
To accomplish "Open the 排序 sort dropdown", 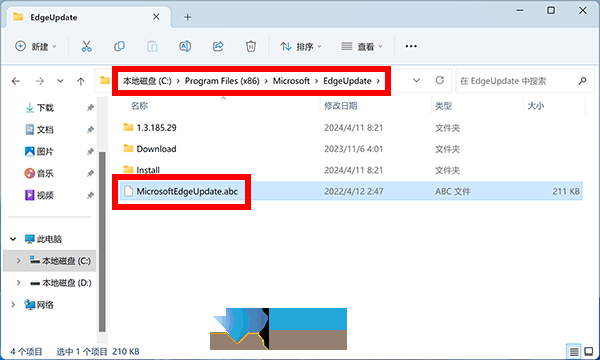I will [301, 46].
